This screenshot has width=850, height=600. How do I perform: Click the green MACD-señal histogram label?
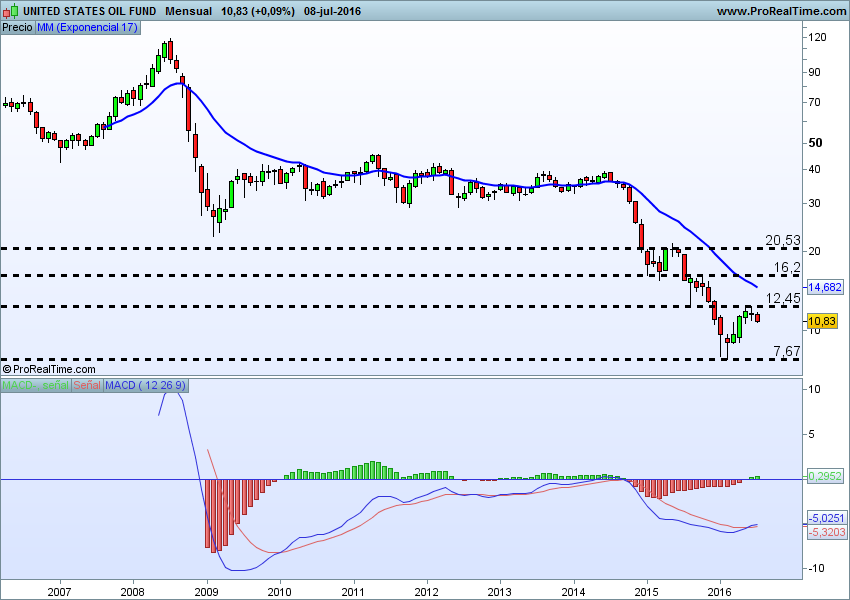click(35, 385)
